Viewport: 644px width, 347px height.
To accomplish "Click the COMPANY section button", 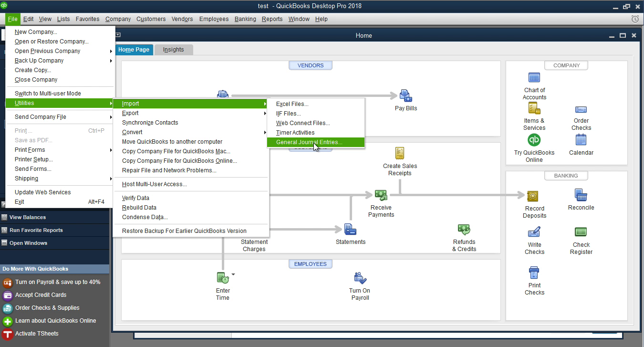I will coord(566,65).
